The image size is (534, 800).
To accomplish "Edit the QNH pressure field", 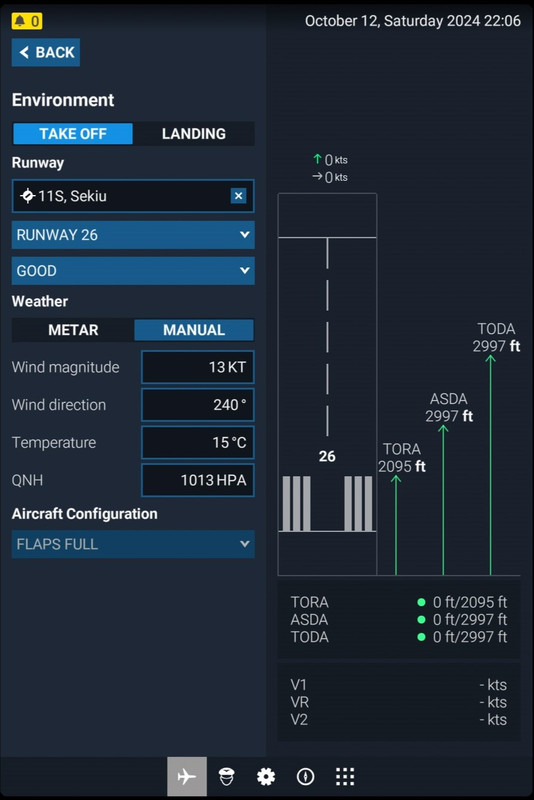I will pos(198,480).
